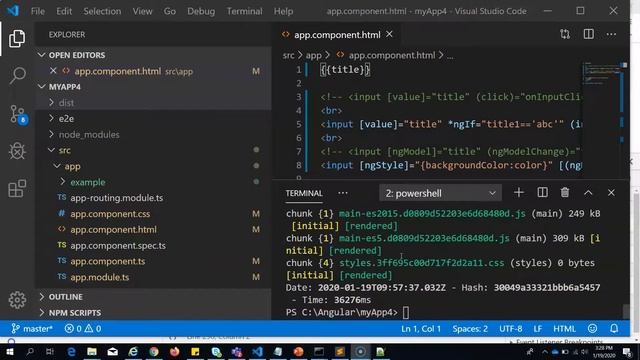
Task: Select the TERMINAL panel tab
Action: pyautogui.click(x=304, y=193)
